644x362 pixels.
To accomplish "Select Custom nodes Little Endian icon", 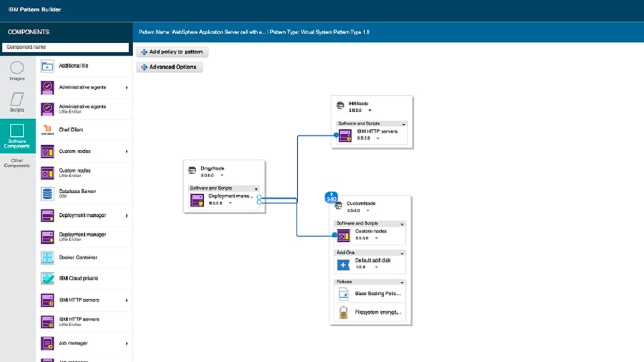I will pyautogui.click(x=47, y=173).
